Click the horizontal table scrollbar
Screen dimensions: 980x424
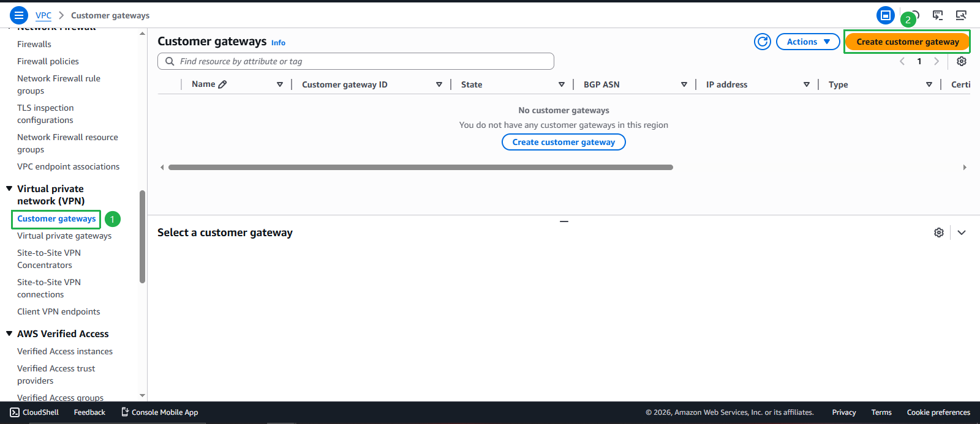pyautogui.click(x=421, y=167)
